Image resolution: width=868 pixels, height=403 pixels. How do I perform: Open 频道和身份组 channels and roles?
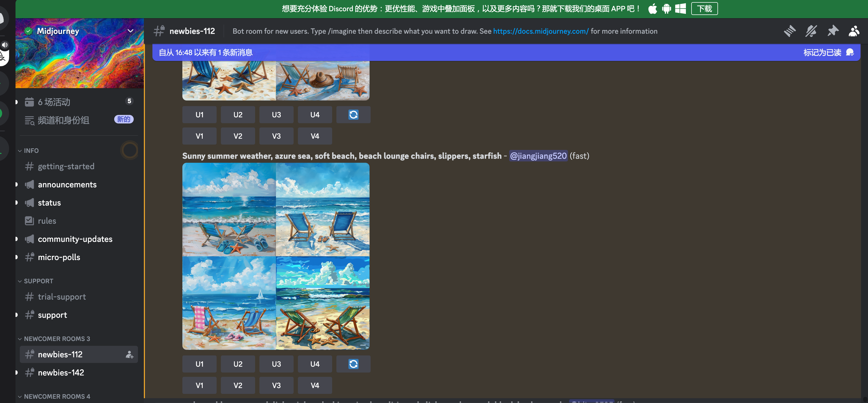pos(79,120)
